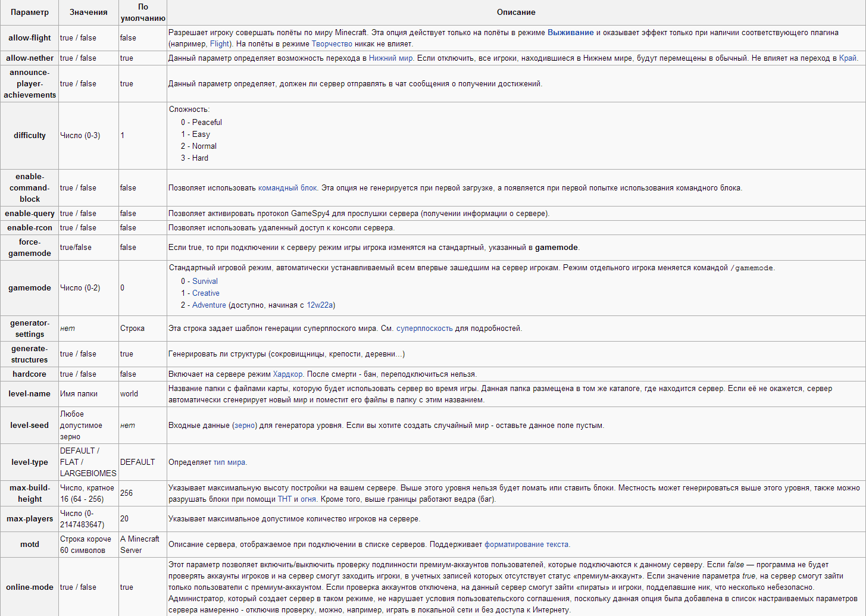Viewport: 866px width, 616px height.
Task: Click the bold gamemode word in force-gamemode description
Action: click(x=557, y=248)
